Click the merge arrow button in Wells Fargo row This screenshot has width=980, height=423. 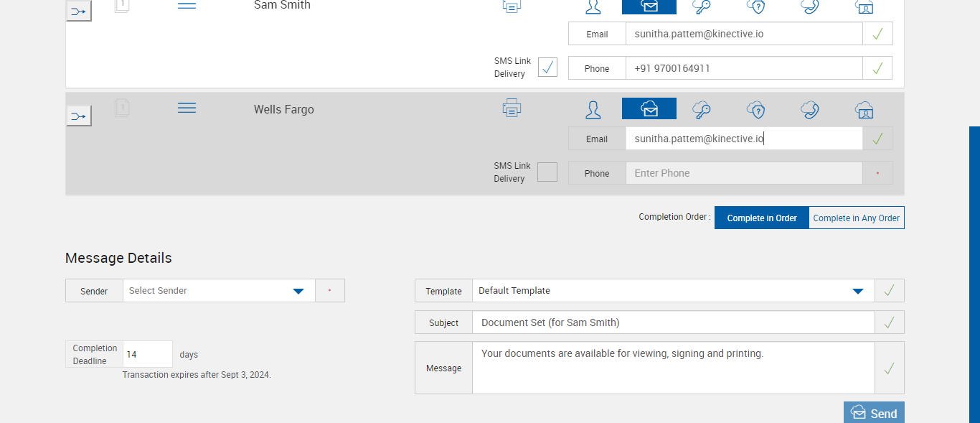click(79, 116)
